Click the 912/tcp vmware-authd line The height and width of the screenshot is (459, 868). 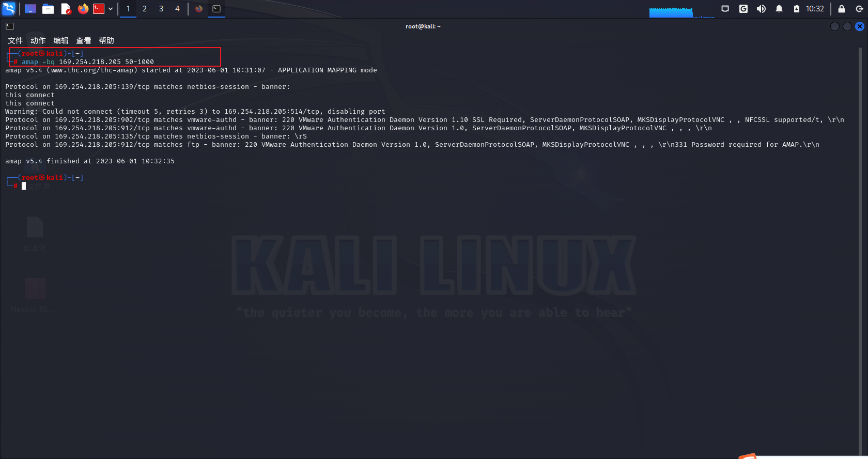point(359,128)
